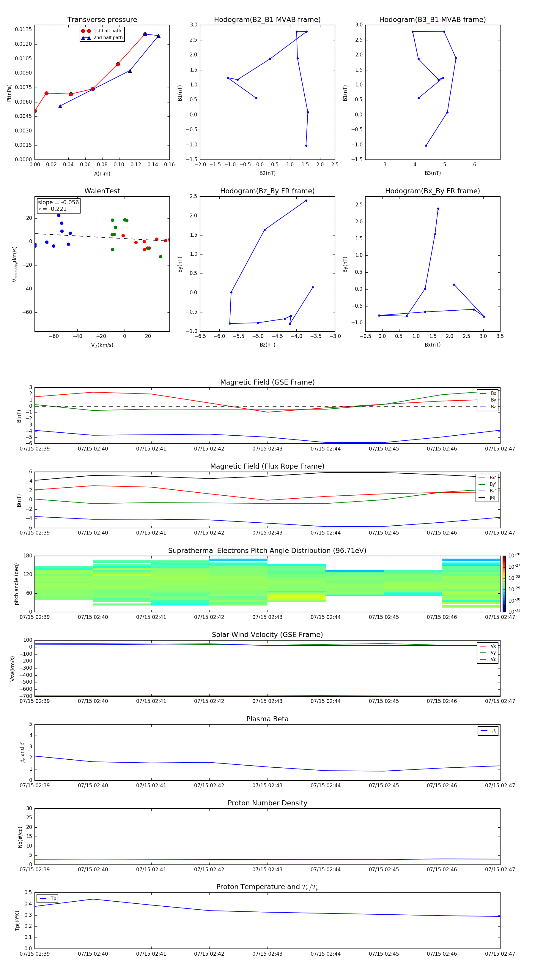Viewport: 535px width, 980px height.
Task: Select the '1st half path' legend entry
Action: coord(102,31)
